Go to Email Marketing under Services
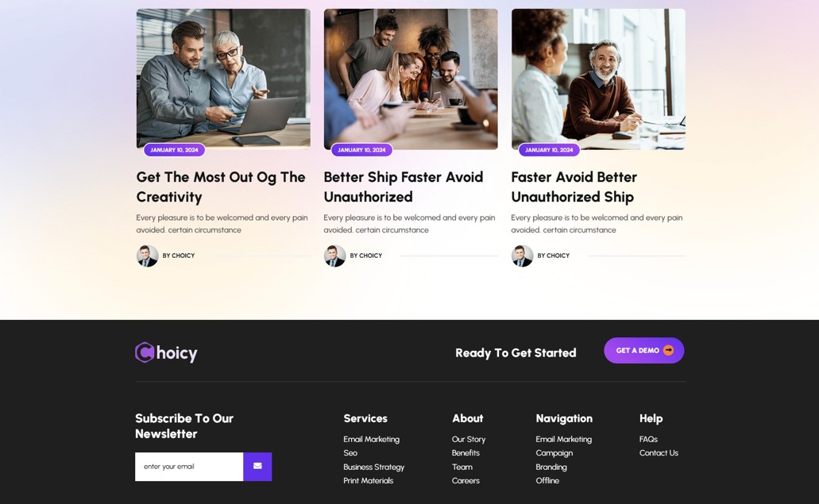Image resolution: width=819 pixels, height=504 pixels. [372, 439]
